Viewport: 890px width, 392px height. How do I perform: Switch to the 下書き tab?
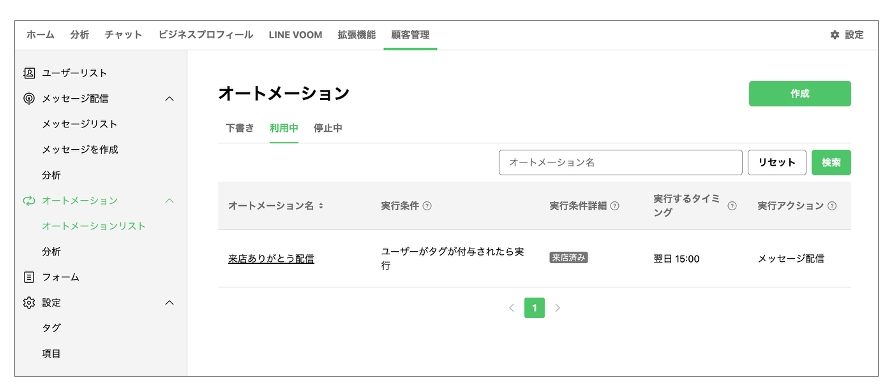[240, 128]
